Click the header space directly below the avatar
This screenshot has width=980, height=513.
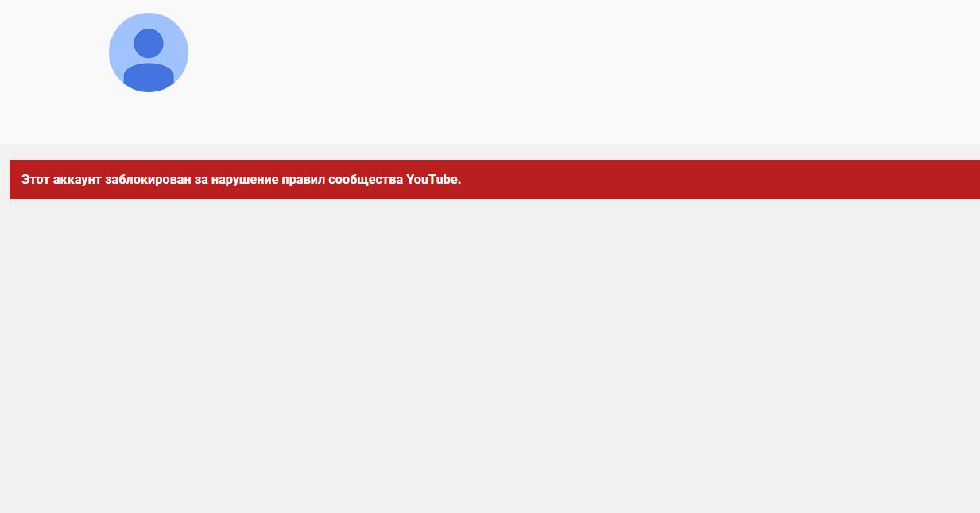[149, 118]
